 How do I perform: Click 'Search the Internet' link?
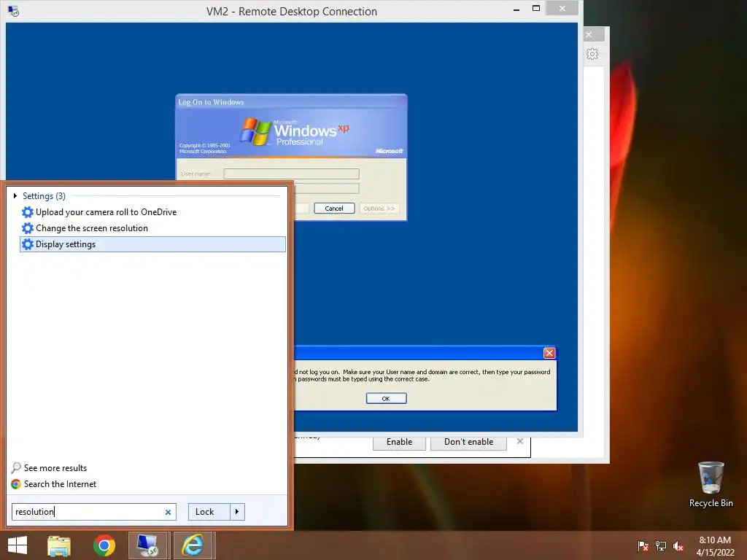pyautogui.click(x=60, y=484)
